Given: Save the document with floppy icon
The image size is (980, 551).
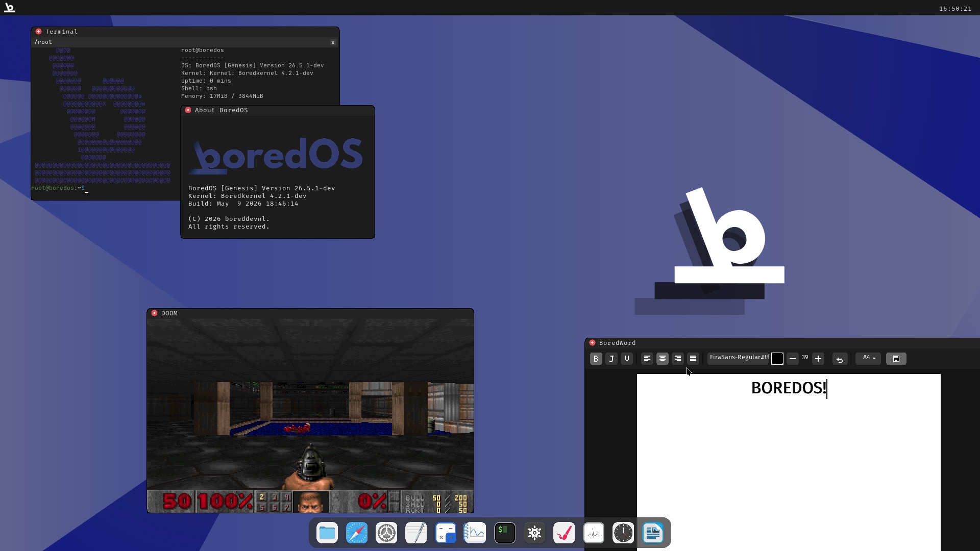Looking at the screenshot, I should click(x=896, y=359).
